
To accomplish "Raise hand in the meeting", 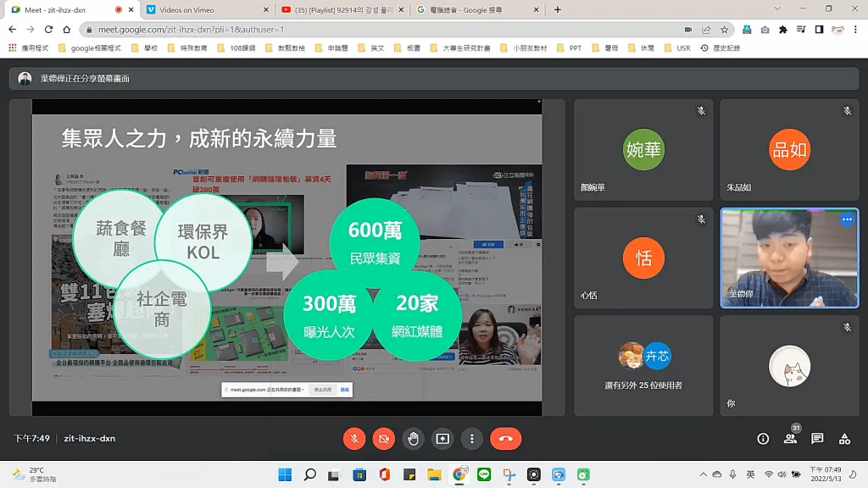I will pyautogui.click(x=413, y=438).
